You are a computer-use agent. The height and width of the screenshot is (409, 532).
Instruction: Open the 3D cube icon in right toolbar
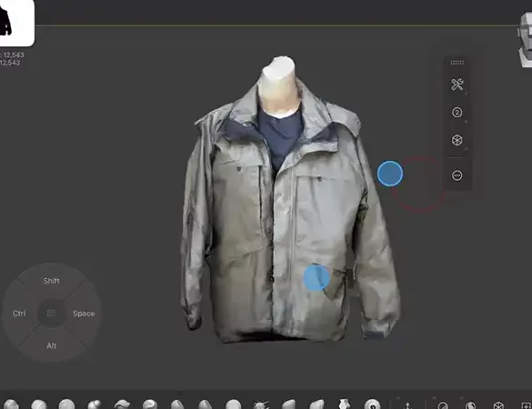point(457,140)
